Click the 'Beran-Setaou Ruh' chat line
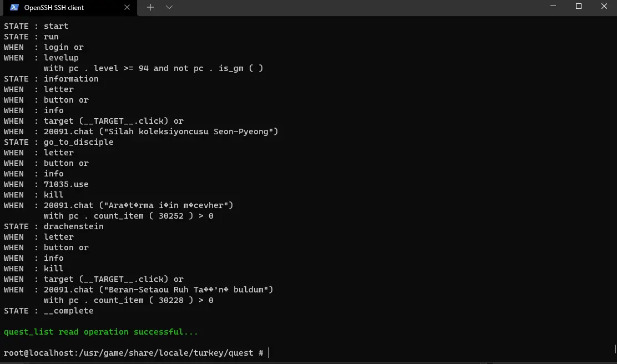Viewport: 617px width, 364px height. coord(139,290)
